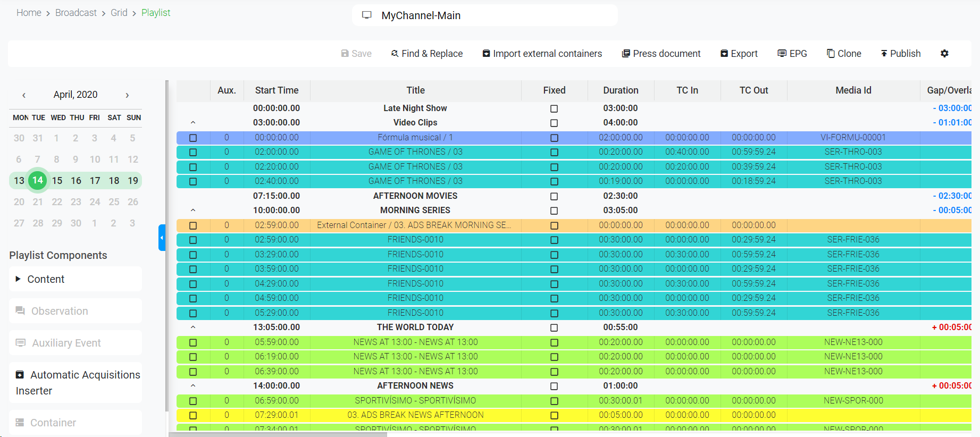
Task: Tick the Fixed checkbox for Late Night Show
Action: point(554,108)
